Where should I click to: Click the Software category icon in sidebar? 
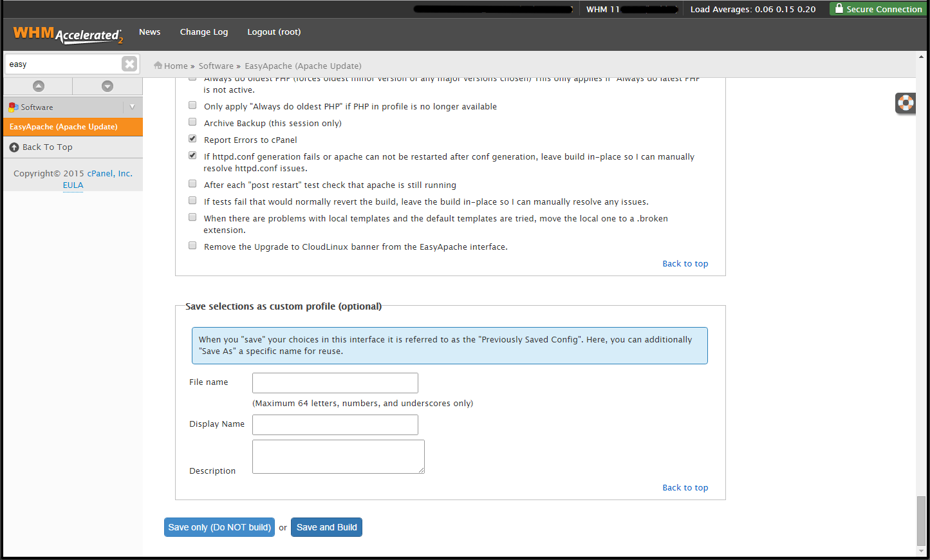coord(14,107)
